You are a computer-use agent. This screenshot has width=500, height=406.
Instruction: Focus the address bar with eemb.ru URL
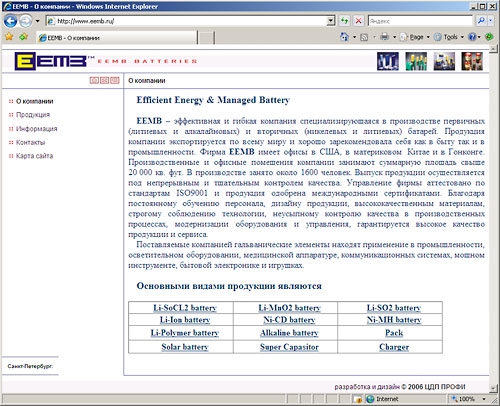[x=186, y=21]
